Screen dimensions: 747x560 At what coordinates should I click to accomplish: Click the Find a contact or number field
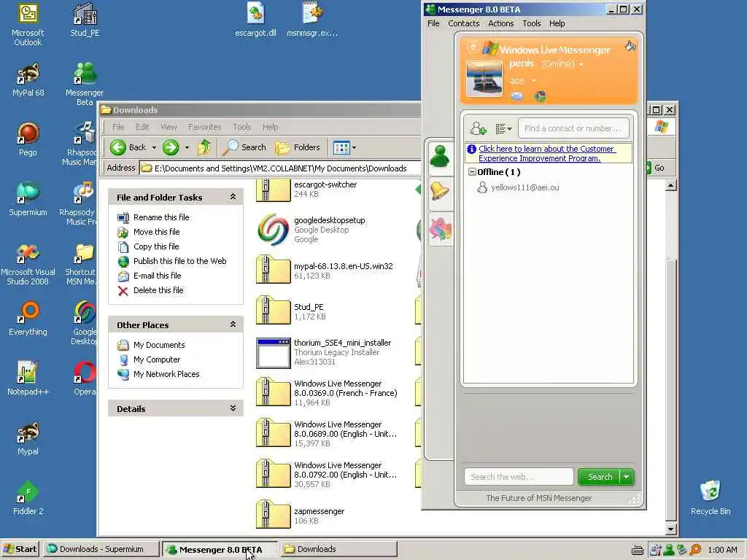(573, 128)
